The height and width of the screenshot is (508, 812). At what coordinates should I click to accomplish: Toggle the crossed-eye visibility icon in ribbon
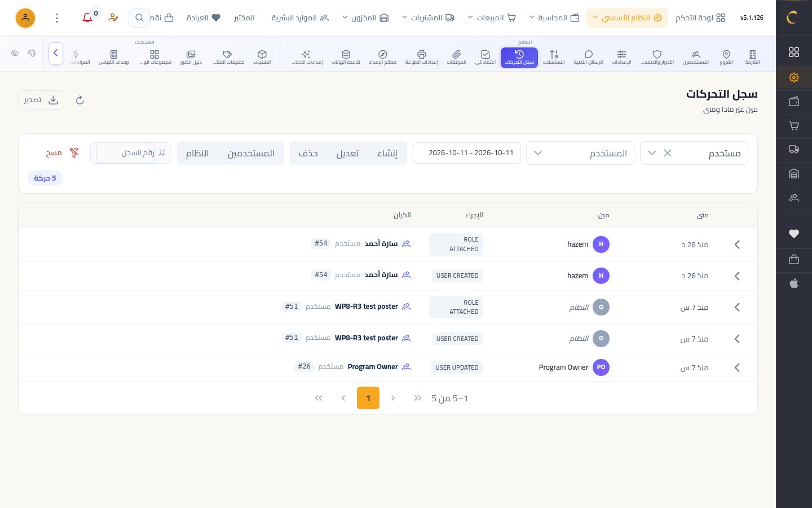point(15,54)
